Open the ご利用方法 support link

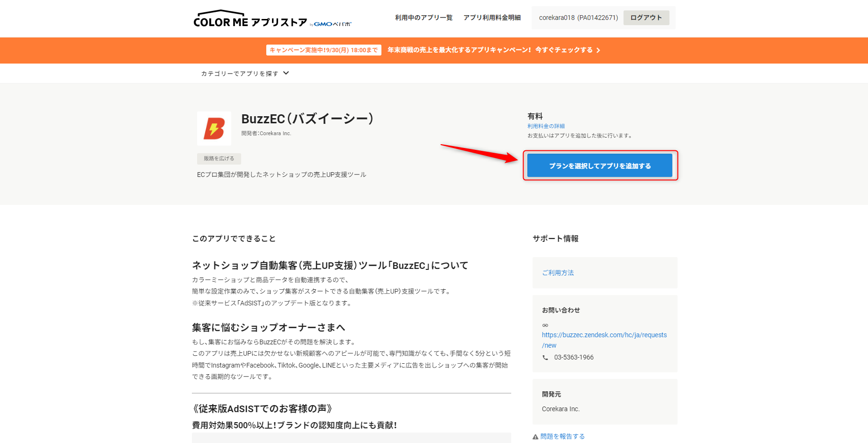tap(558, 273)
